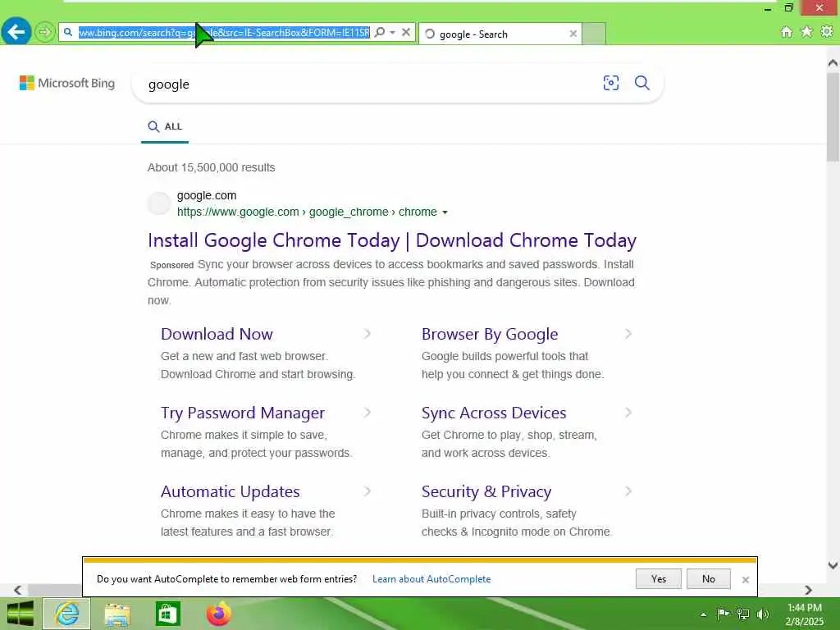Open the 'Browser By Google' sitelink
The image size is (840, 630).
pos(490,335)
